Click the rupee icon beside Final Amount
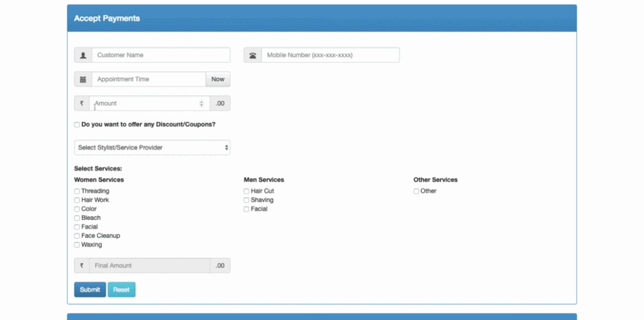Screen dimensions: 644x320 click(82, 266)
